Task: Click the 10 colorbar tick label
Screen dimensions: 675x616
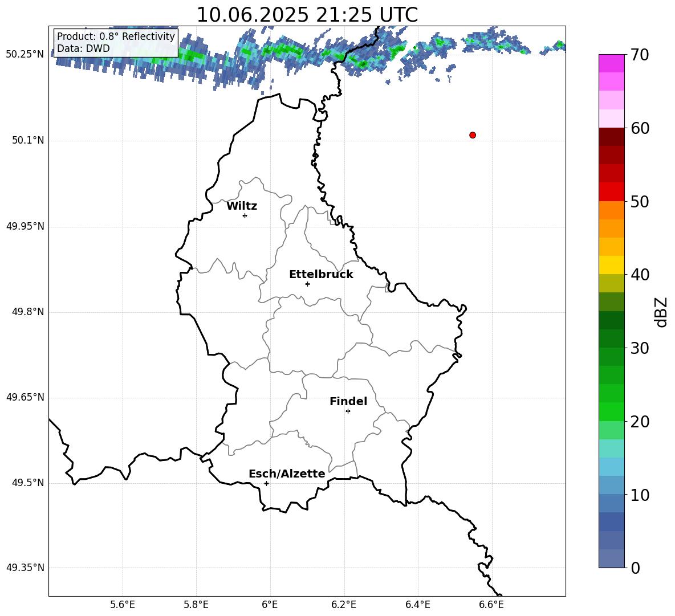Action: pyautogui.click(x=640, y=495)
